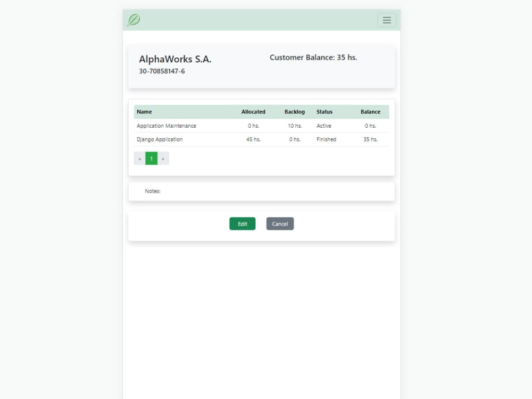Click the Balance column header
The height and width of the screenshot is (399, 532).
371,112
